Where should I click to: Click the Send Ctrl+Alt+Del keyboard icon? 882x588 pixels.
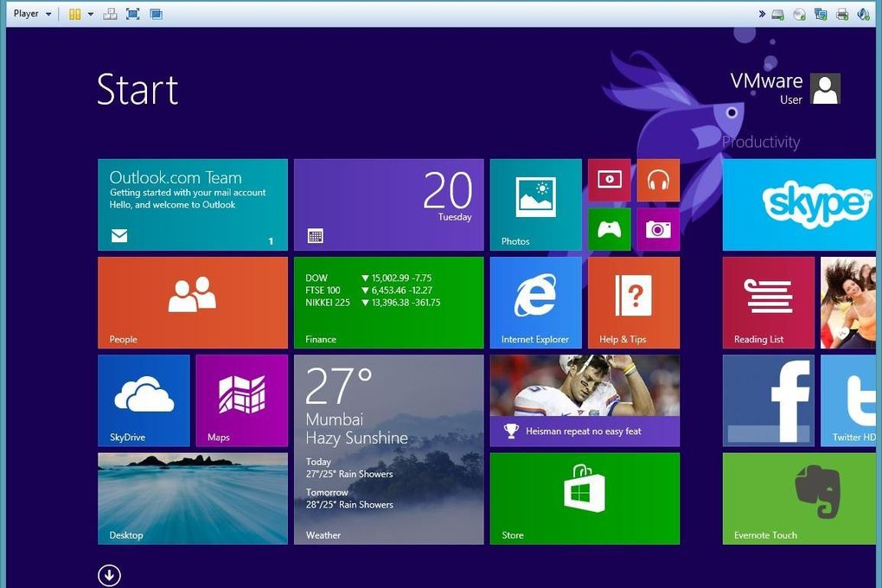111,14
